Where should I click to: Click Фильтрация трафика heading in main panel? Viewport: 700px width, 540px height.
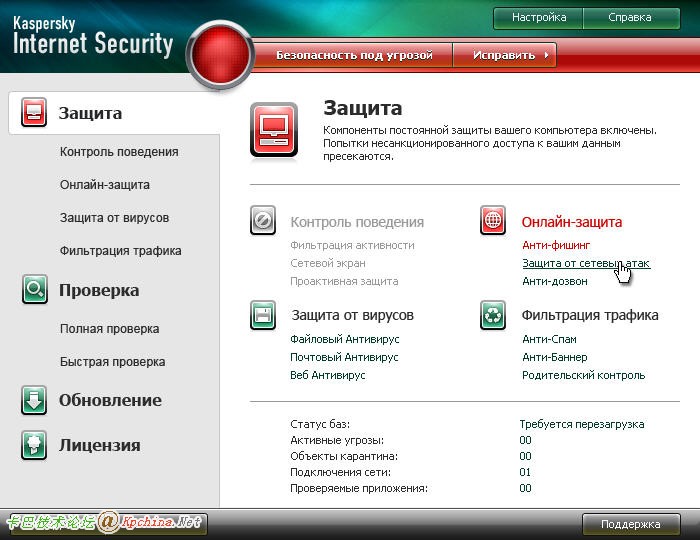point(590,315)
